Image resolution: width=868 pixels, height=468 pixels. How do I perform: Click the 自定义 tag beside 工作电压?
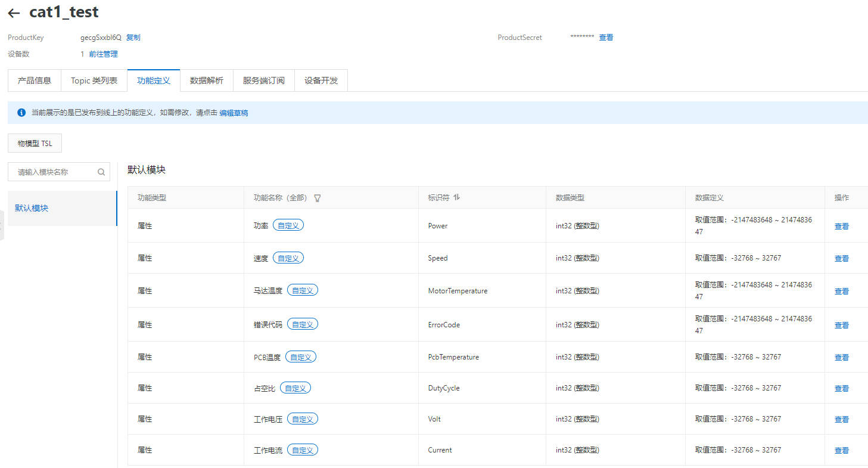[303, 419]
